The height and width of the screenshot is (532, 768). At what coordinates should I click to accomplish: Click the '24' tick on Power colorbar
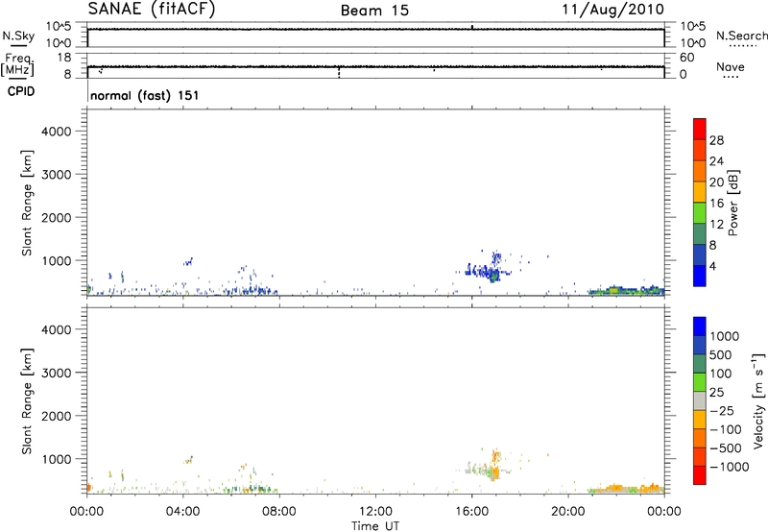coord(716,161)
